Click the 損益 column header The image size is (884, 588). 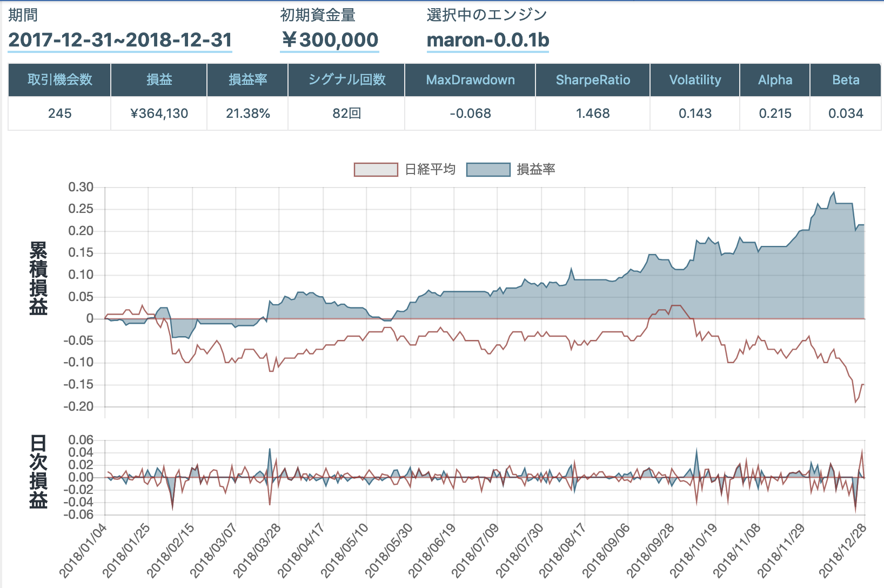pyautogui.click(x=159, y=80)
